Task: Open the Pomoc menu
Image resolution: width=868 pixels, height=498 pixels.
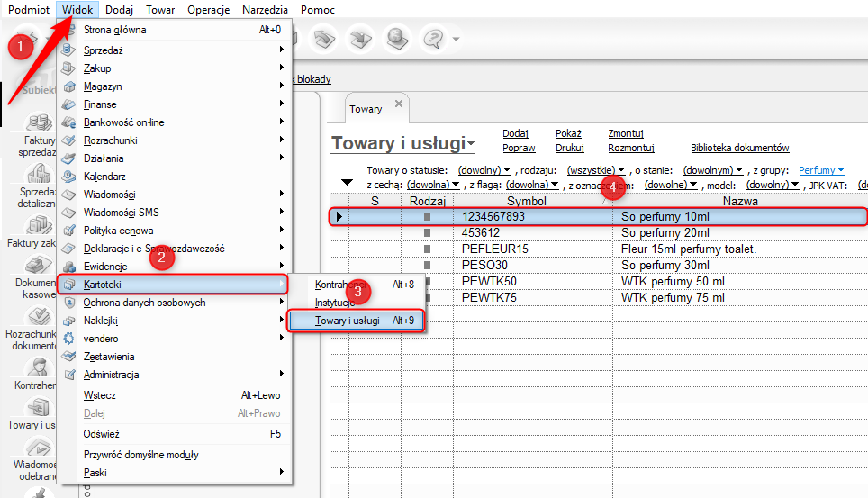Action: point(318,9)
